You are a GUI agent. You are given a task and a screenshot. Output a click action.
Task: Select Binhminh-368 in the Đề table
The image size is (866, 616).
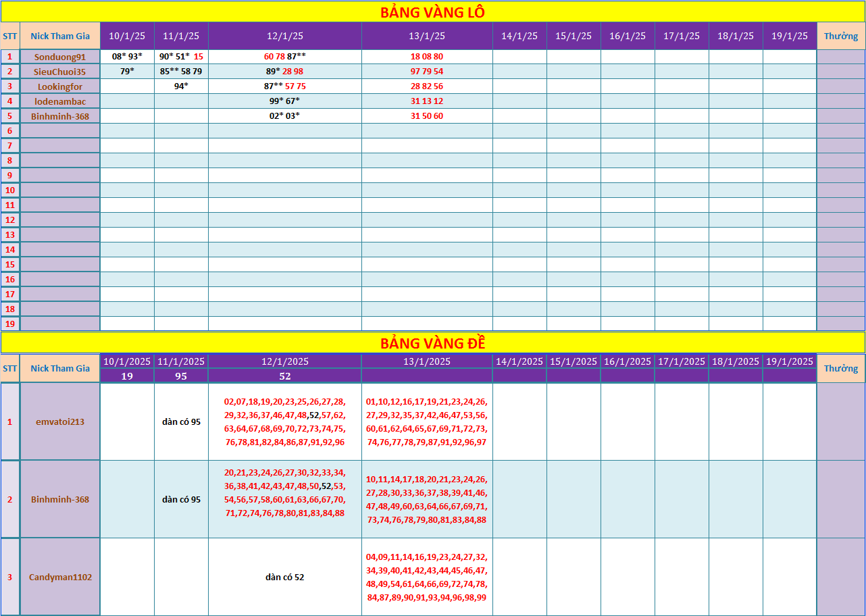(60, 500)
